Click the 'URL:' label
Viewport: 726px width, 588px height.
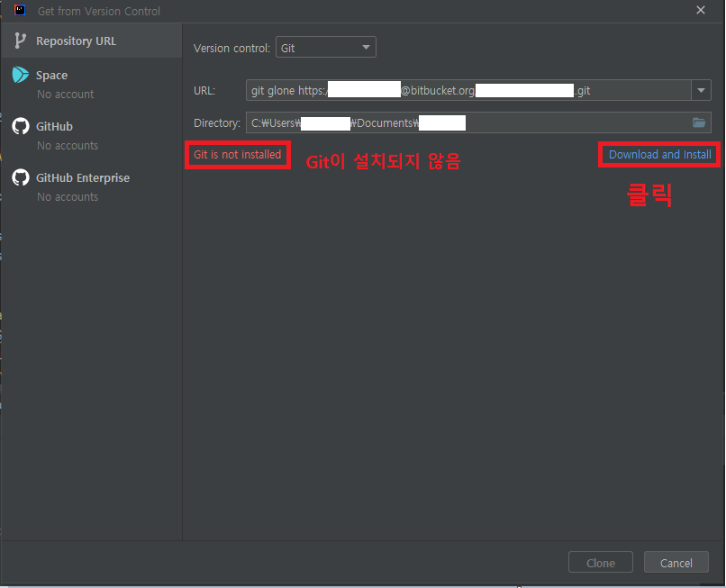tap(204, 91)
